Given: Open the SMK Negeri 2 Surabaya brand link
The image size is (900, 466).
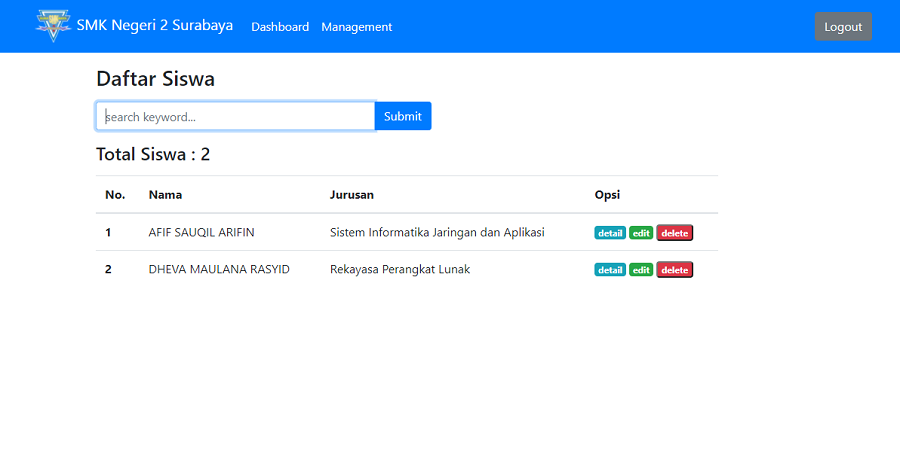Looking at the screenshot, I should point(154,25).
